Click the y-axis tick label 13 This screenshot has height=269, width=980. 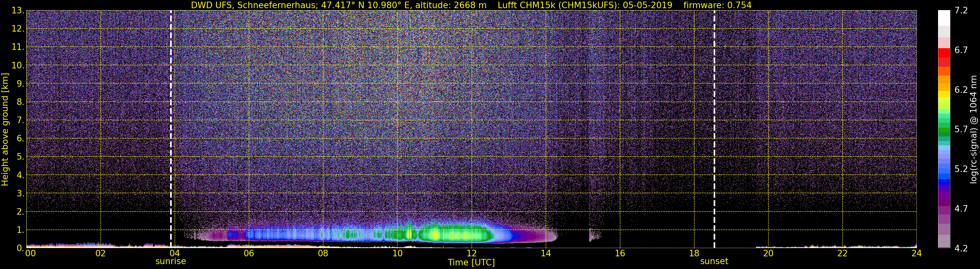pyautogui.click(x=18, y=11)
